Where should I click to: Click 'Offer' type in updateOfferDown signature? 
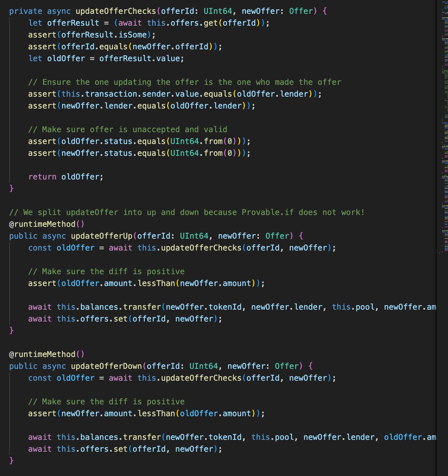(x=287, y=366)
